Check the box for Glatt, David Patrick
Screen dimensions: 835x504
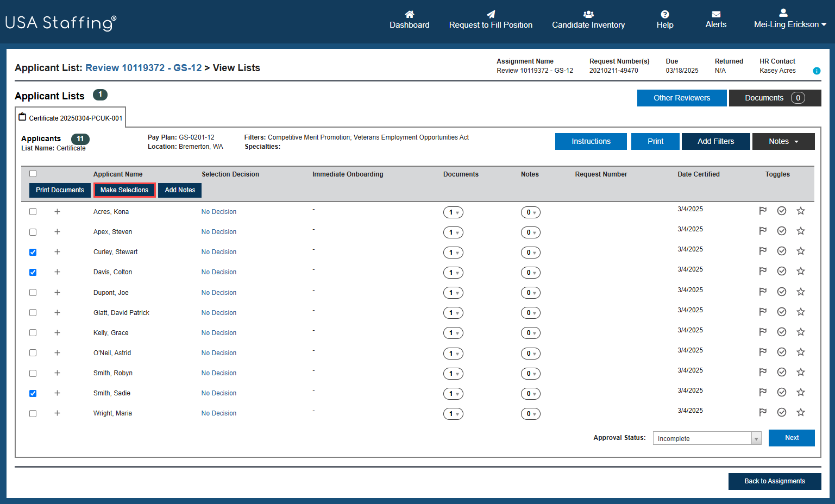point(33,313)
